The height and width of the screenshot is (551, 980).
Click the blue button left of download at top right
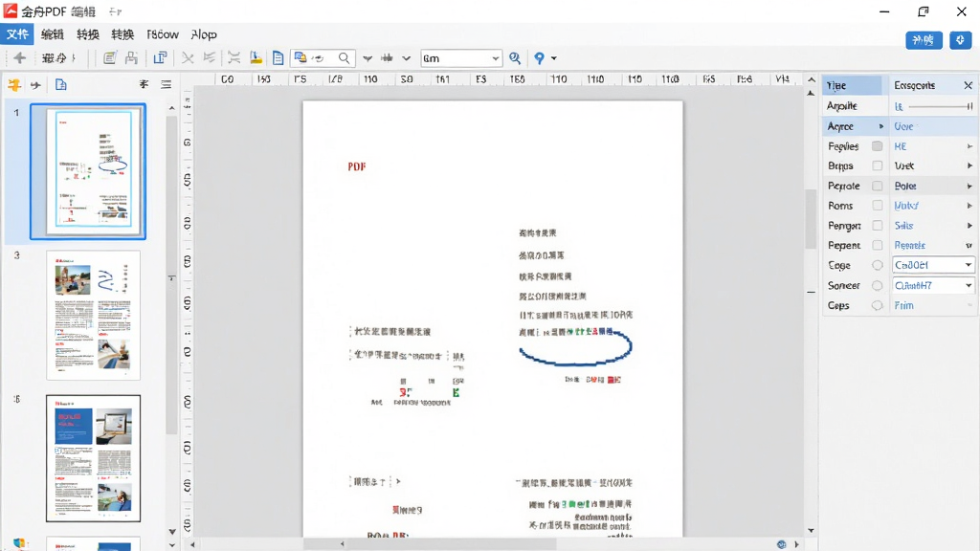pyautogui.click(x=924, y=40)
